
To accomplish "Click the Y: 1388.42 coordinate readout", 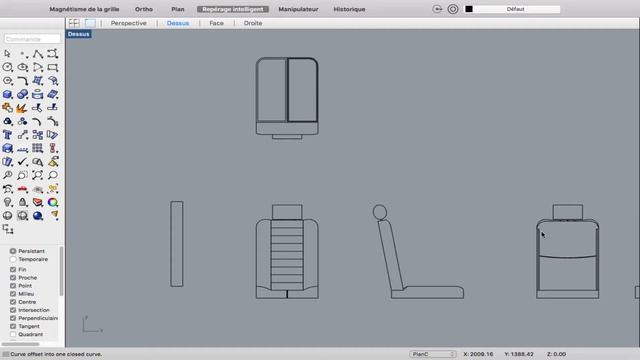I will point(519,354).
